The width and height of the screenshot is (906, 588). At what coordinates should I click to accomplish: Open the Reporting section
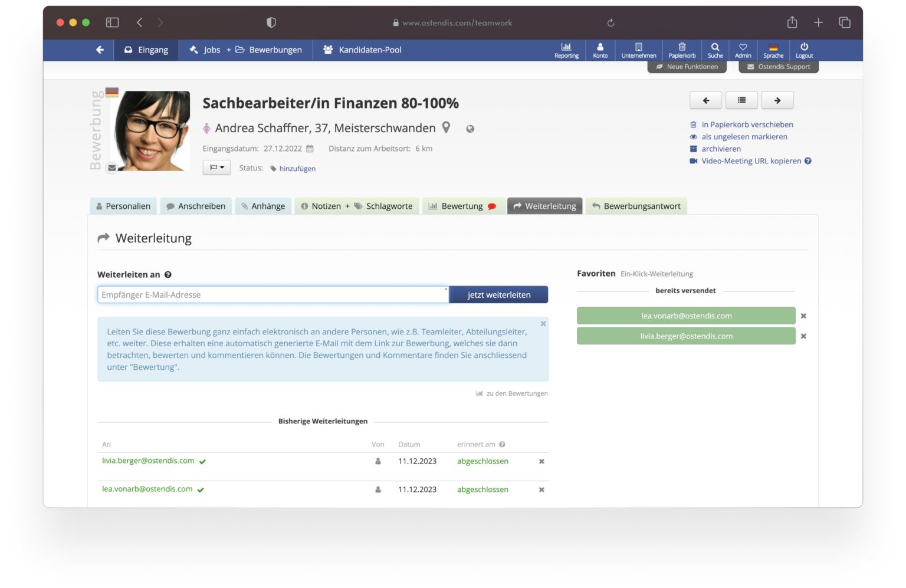tap(566, 50)
